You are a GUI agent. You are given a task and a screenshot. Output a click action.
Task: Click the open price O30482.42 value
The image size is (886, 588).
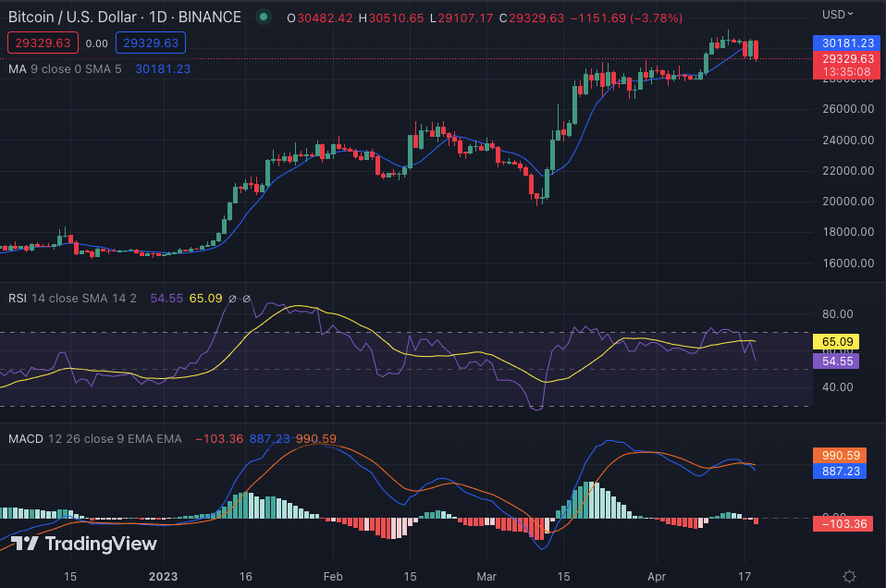(320, 18)
